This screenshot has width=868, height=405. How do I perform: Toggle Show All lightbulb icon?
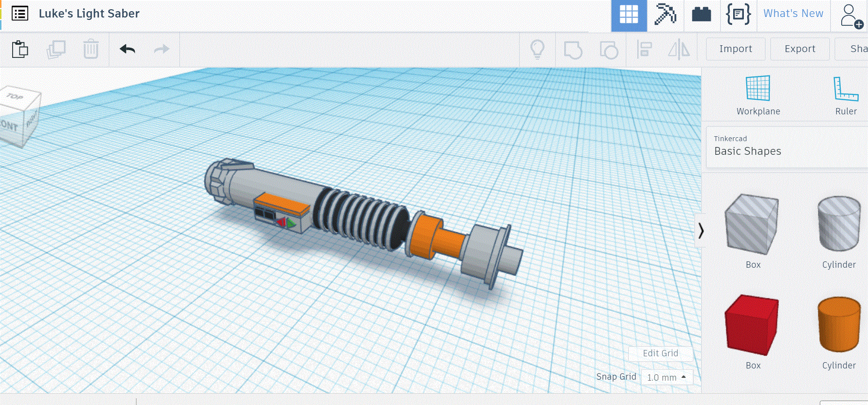click(537, 49)
